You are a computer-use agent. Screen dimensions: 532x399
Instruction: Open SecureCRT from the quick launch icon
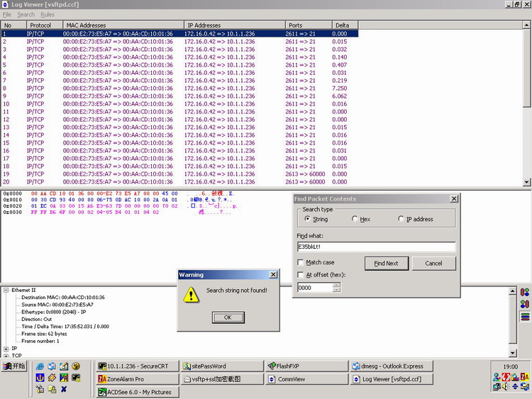click(x=76, y=378)
